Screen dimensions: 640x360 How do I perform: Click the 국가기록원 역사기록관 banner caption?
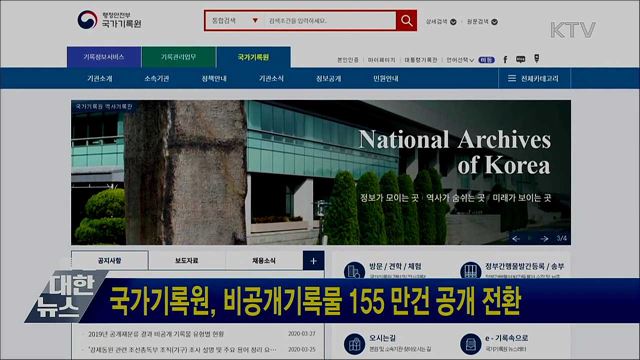pos(104,107)
